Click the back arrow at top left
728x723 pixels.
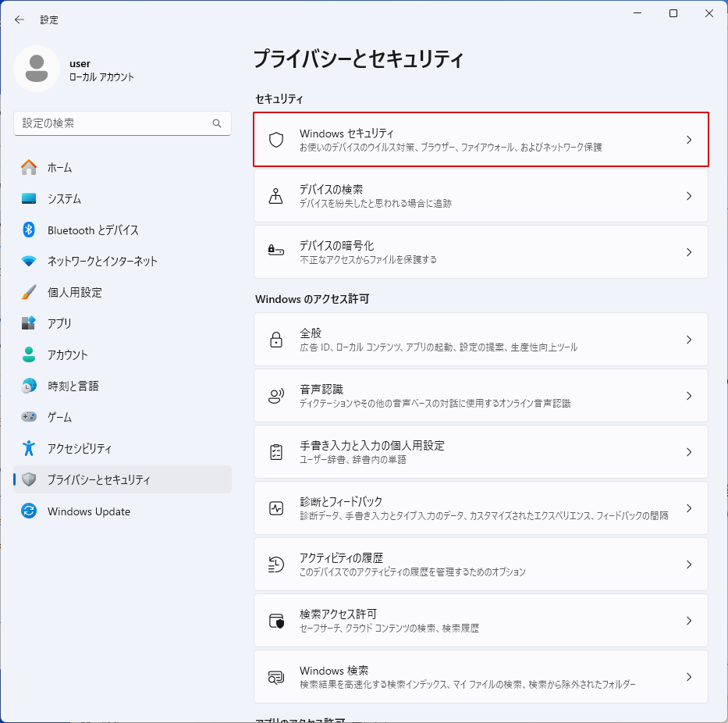point(19,20)
